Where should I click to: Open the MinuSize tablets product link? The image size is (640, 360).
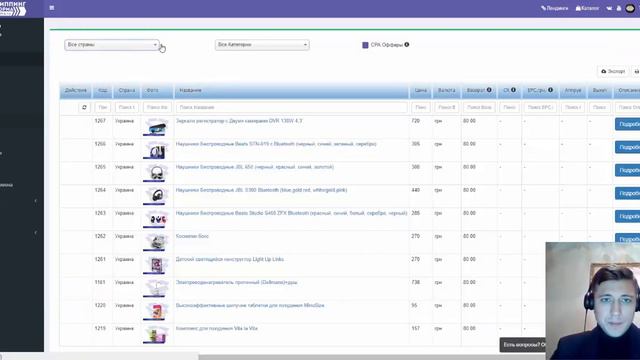[x=250, y=305]
